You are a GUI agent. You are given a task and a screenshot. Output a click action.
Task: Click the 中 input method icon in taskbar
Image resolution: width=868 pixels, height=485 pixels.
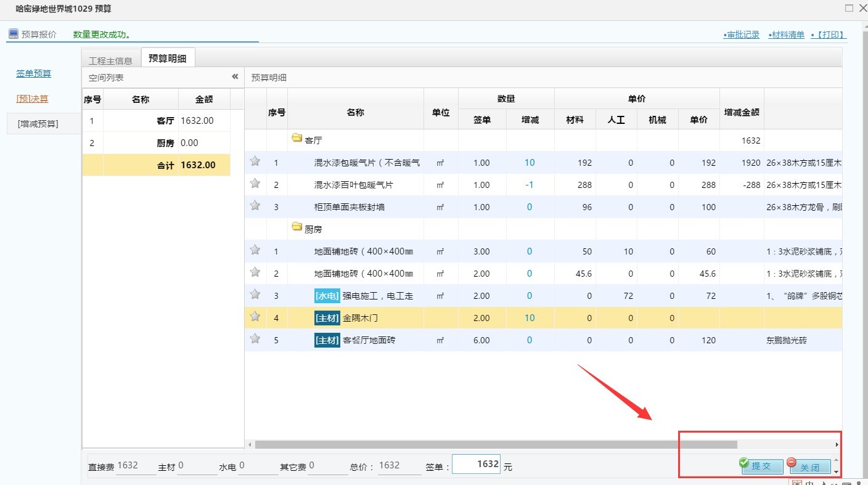pos(809,483)
